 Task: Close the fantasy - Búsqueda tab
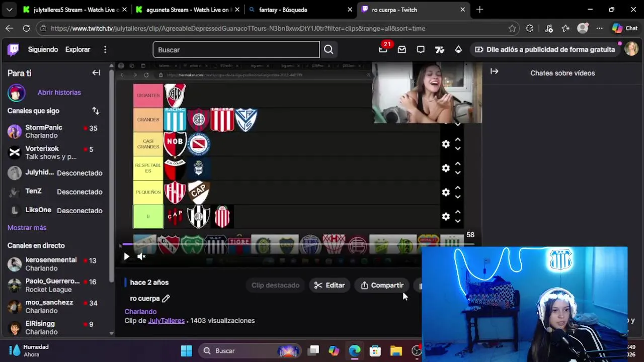tap(350, 10)
